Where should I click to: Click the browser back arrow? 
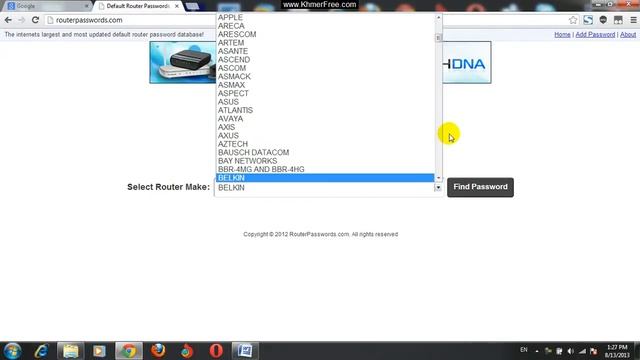[8, 20]
